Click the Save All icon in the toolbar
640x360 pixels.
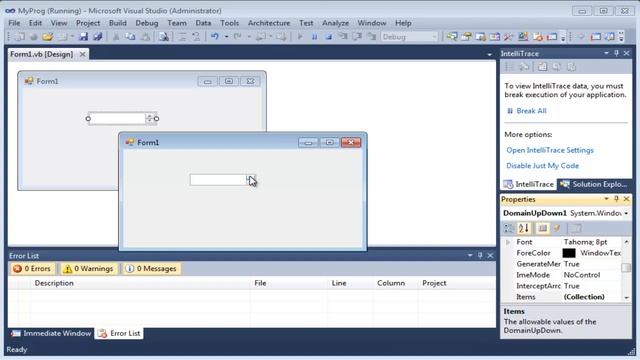click(x=98, y=37)
